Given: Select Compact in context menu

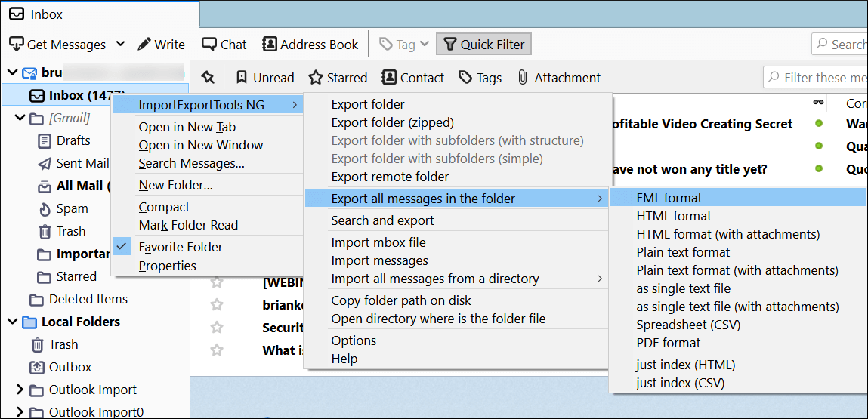Looking at the screenshot, I should pos(164,207).
